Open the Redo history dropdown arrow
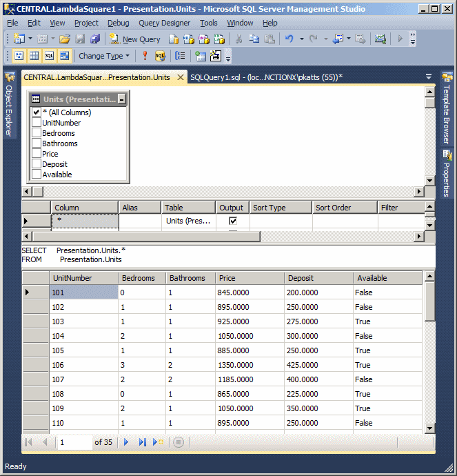This screenshot has height=476, width=457. point(326,39)
